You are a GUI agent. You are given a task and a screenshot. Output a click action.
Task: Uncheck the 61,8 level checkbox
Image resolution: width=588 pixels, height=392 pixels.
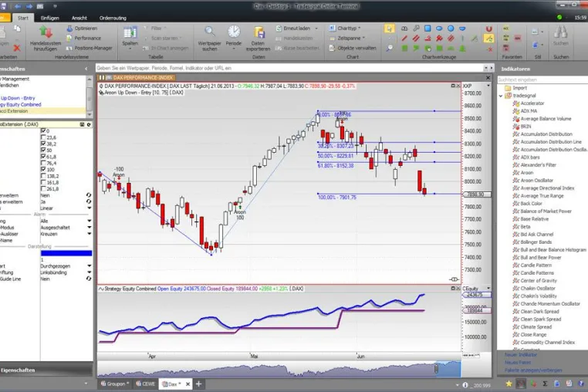(x=43, y=157)
